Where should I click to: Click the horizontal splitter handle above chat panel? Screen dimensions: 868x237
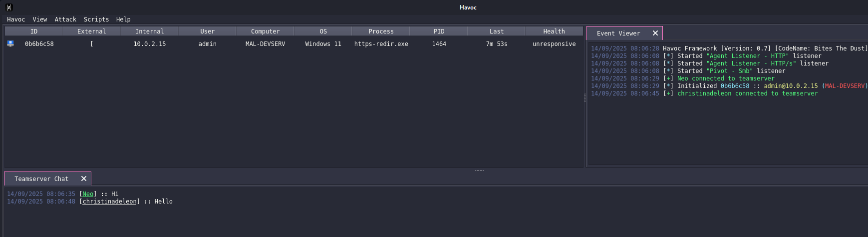pos(479,170)
